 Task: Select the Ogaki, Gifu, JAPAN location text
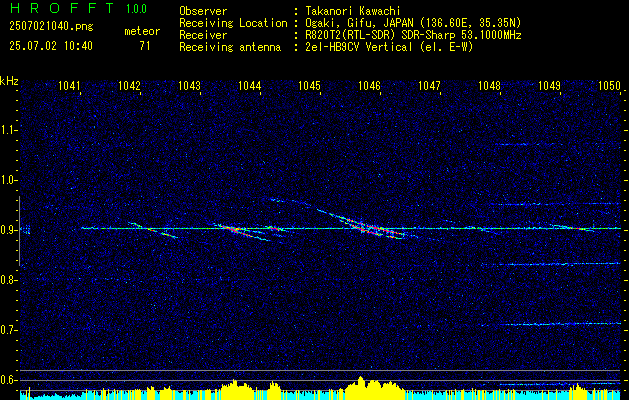(413, 23)
